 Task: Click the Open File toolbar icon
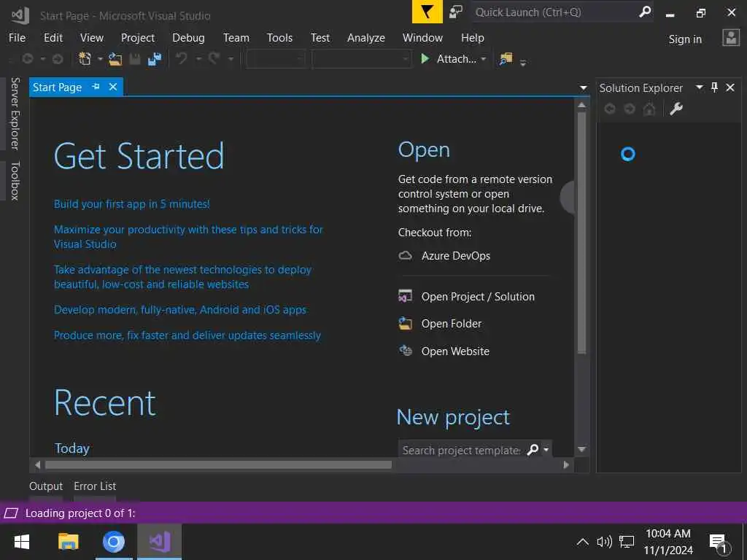(x=115, y=59)
